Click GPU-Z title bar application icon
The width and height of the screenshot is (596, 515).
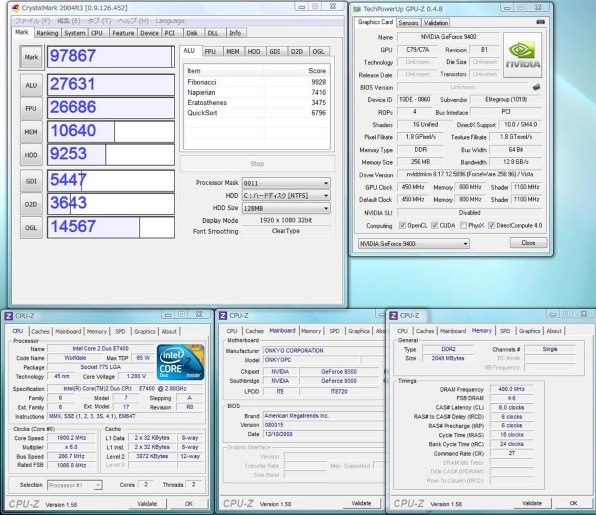coord(357,9)
